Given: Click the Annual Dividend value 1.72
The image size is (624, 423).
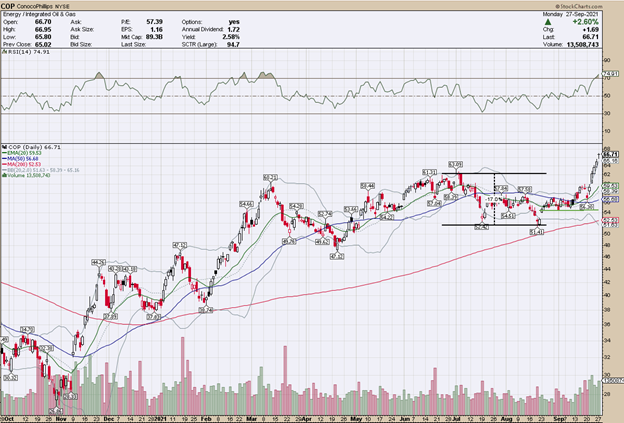Looking at the screenshot, I should pyautogui.click(x=234, y=29).
